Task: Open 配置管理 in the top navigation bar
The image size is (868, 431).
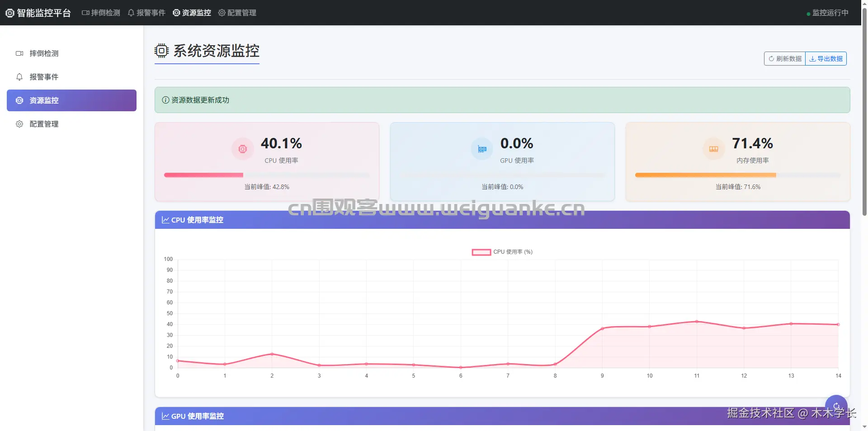Action: tap(237, 13)
